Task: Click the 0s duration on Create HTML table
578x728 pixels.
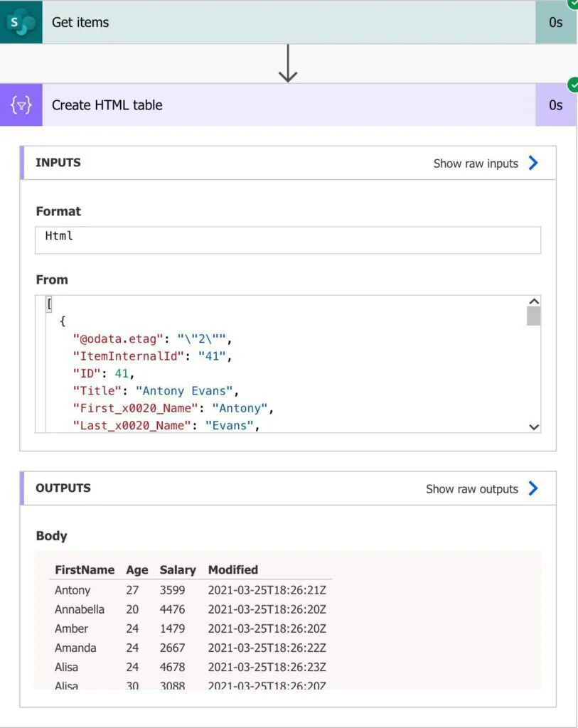Action: (556, 105)
